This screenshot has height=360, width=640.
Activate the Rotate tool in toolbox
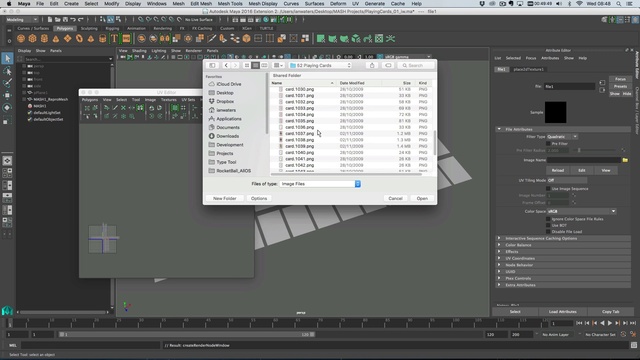point(7,108)
